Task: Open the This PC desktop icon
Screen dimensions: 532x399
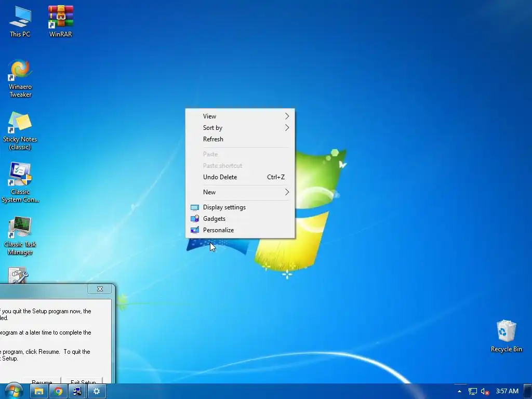Action: point(20,21)
